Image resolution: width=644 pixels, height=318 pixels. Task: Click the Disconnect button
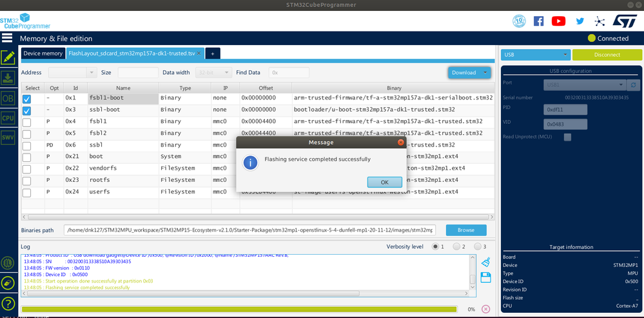click(607, 55)
